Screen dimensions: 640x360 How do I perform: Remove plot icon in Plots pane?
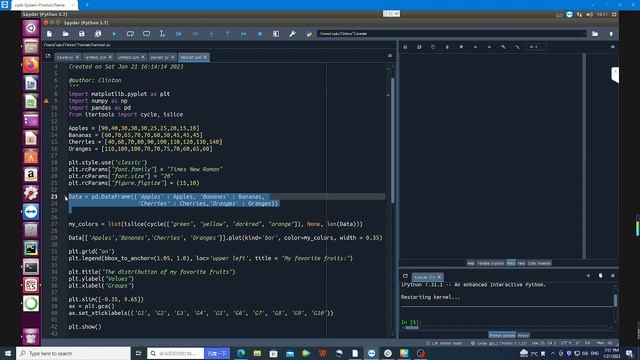click(x=447, y=47)
